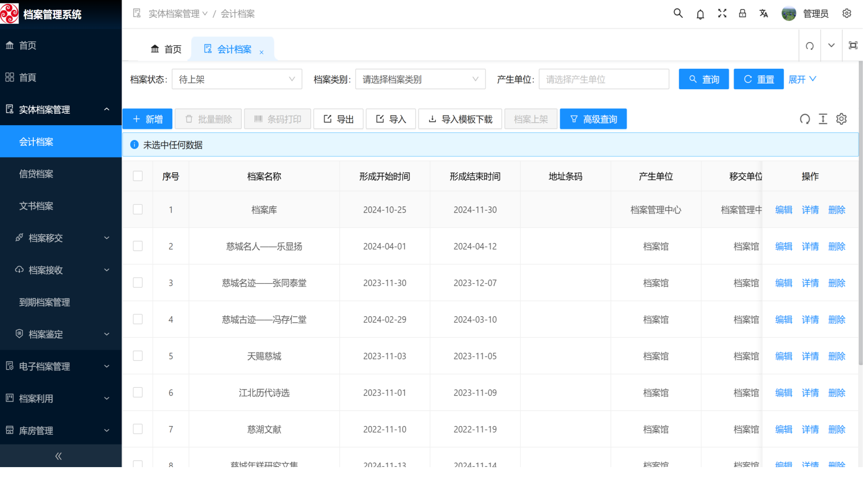
Task: Select the checkbox for row 档案库
Action: point(138,210)
